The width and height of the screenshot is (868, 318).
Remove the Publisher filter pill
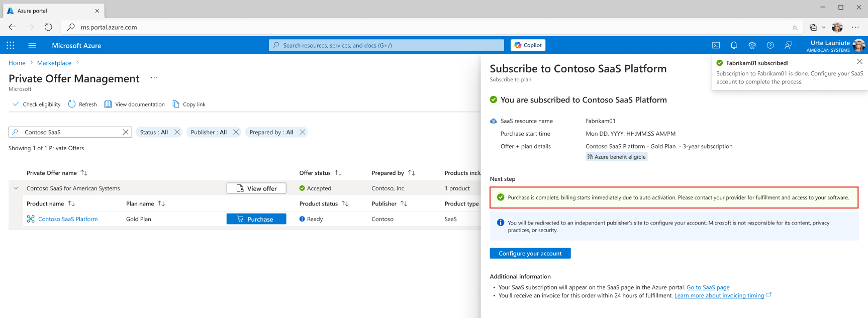(236, 132)
